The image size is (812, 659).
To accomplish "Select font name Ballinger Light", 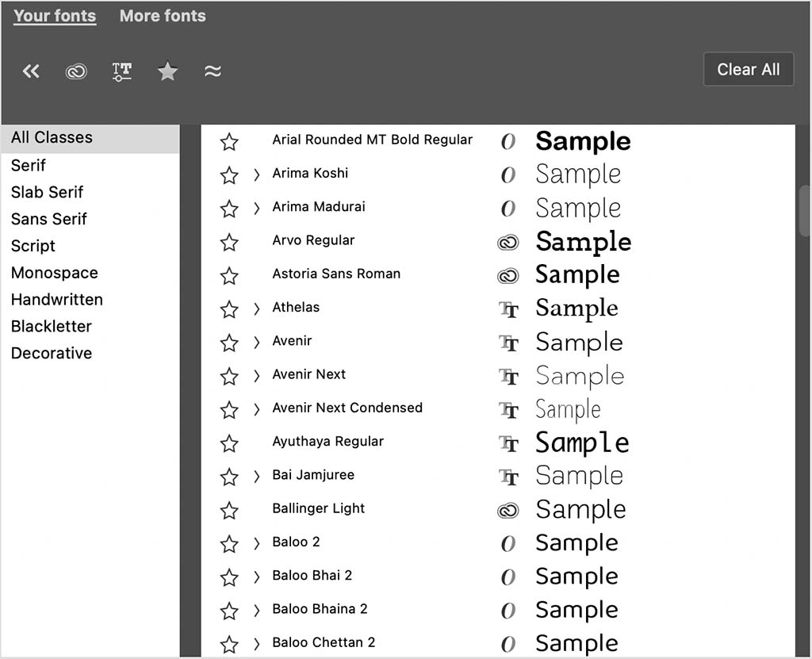I will (319, 508).
